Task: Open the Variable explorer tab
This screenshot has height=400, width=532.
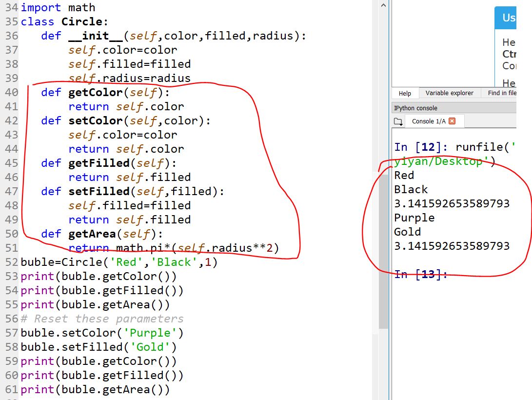Action: 449,93
